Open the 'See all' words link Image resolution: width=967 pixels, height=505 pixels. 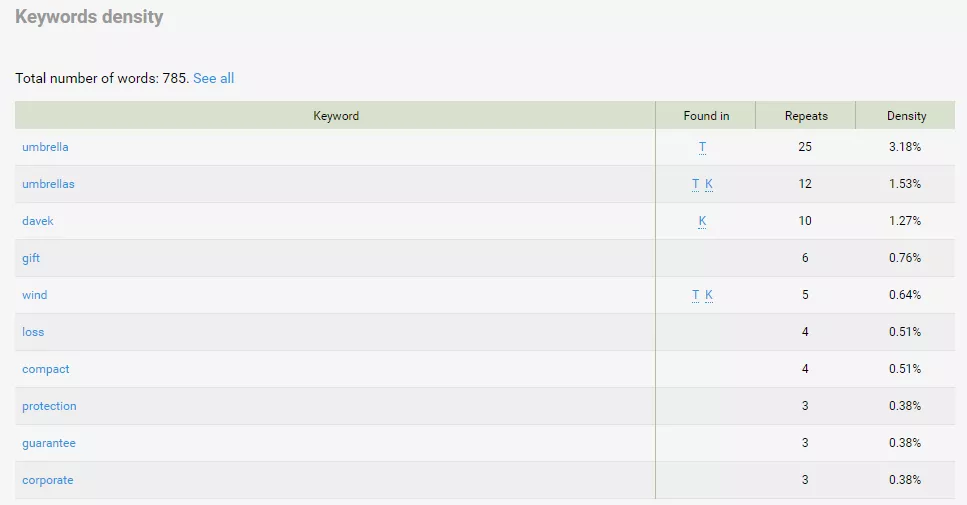pyautogui.click(x=213, y=78)
